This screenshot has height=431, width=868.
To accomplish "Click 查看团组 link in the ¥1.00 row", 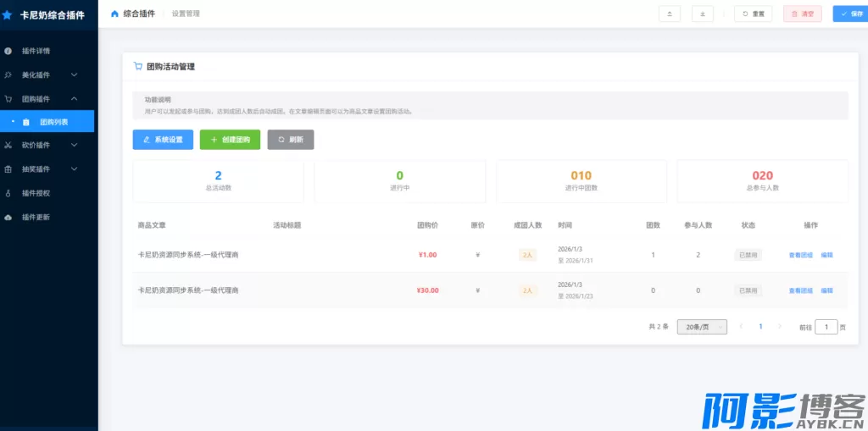I will [800, 255].
